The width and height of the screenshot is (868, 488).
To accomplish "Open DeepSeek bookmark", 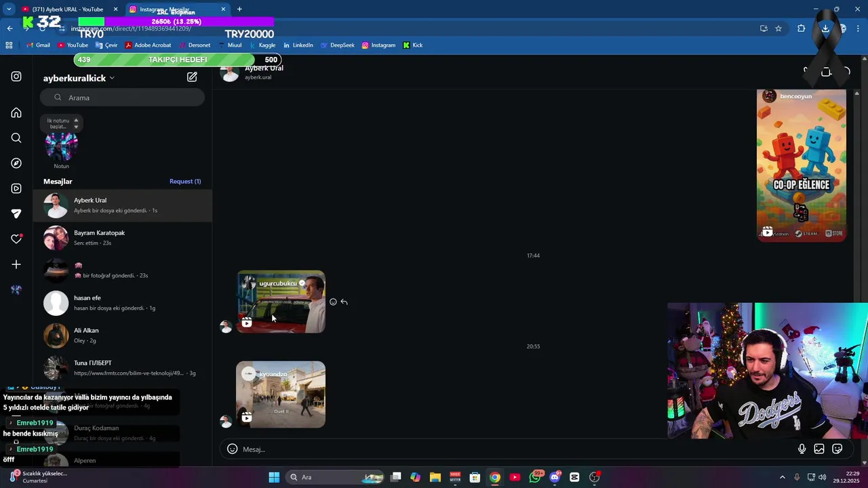I will point(337,45).
